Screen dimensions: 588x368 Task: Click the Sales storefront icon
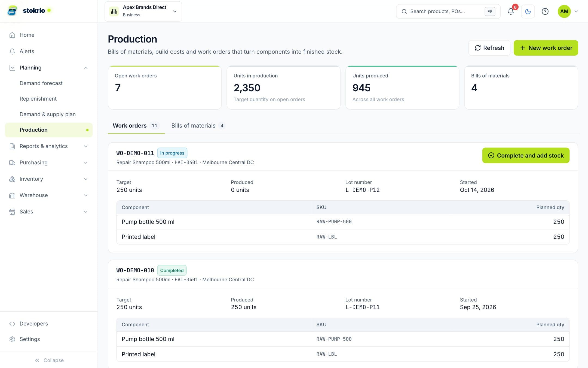[x=12, y=212]
